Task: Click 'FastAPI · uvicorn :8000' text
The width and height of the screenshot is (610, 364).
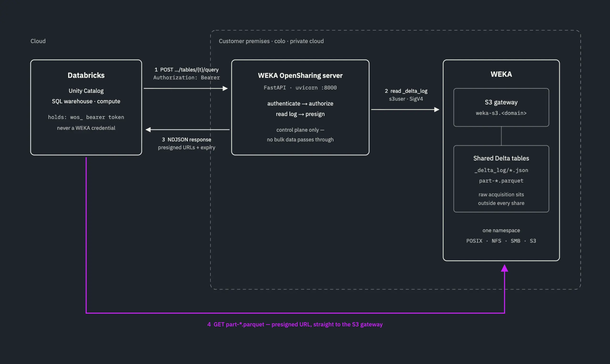Action: 300,88
